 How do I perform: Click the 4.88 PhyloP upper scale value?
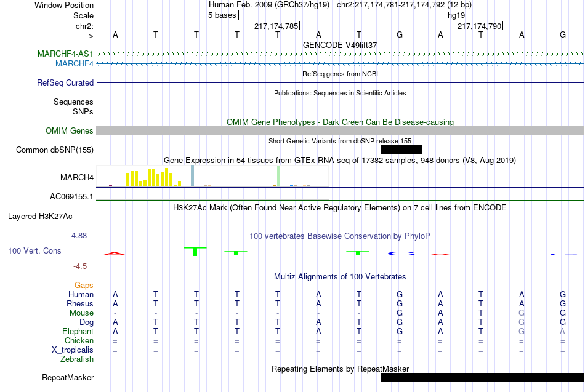79,235
